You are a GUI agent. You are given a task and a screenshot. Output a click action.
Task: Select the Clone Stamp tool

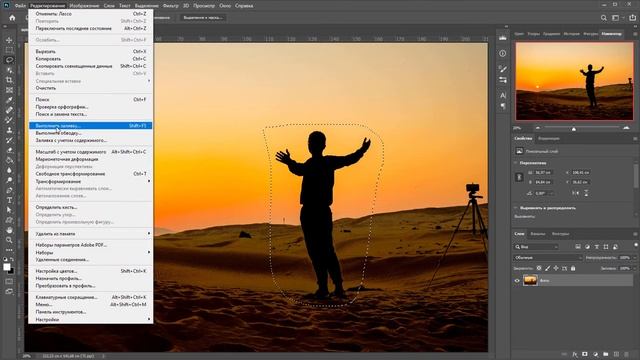tap(9, 130)
